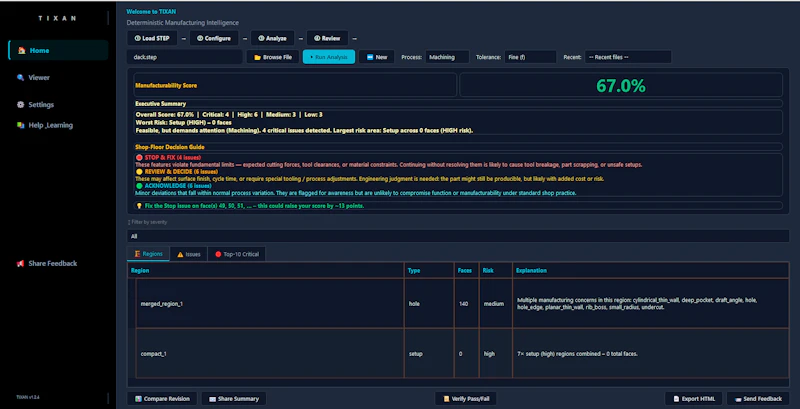Click the Share Summary envelope icon
This screenshot has width=800, height=409.
point(212,399)
